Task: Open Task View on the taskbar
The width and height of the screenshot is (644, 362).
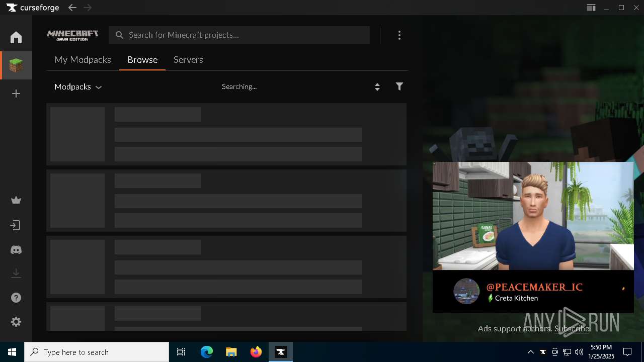Action: [x=181, y=352]
